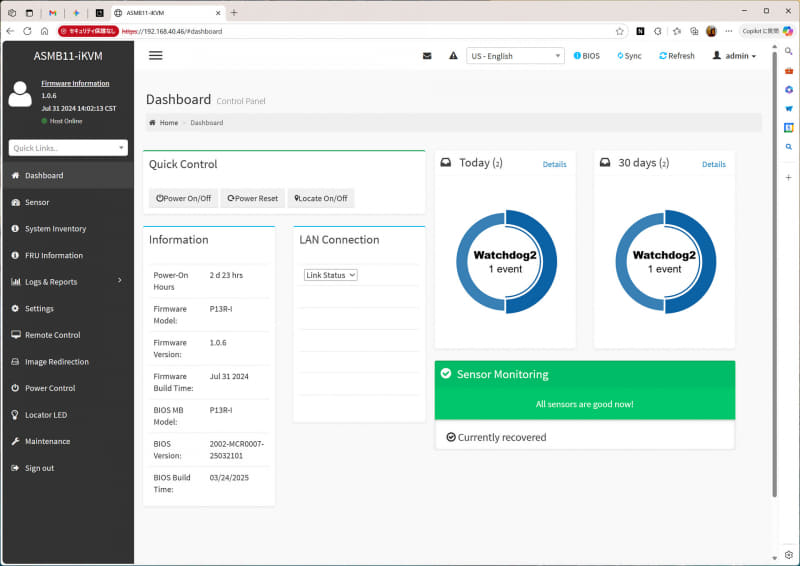Click the BIOS link in header
The width and height of the screenshot is (800, 566).
(587, 56)
